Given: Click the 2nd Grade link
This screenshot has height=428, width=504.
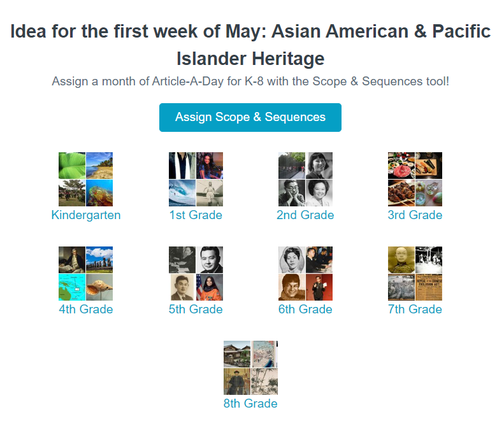Looking at the screenshot, I should (x=305, y=215).
